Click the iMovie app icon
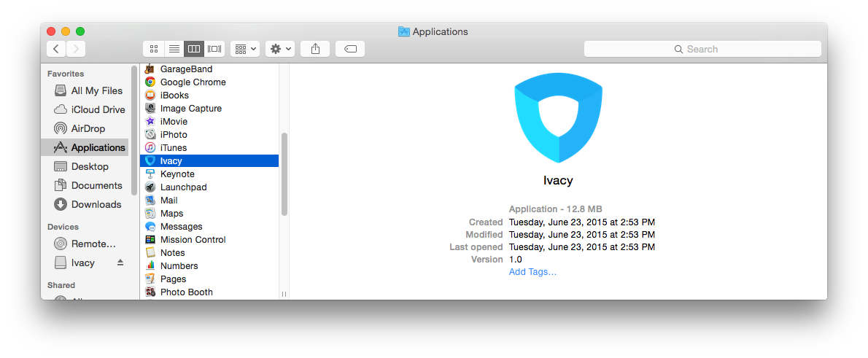The image size is (868, 358). [150, 121]
